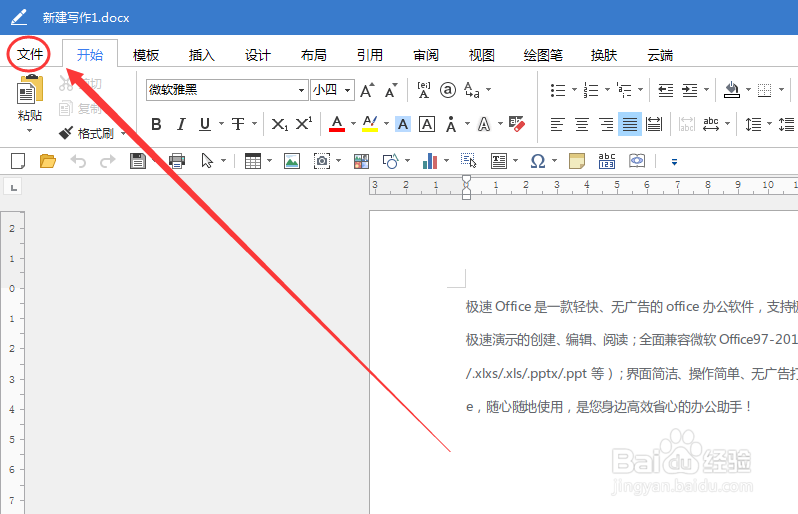Click the ruler tab selector box

(x=13, y=187)
